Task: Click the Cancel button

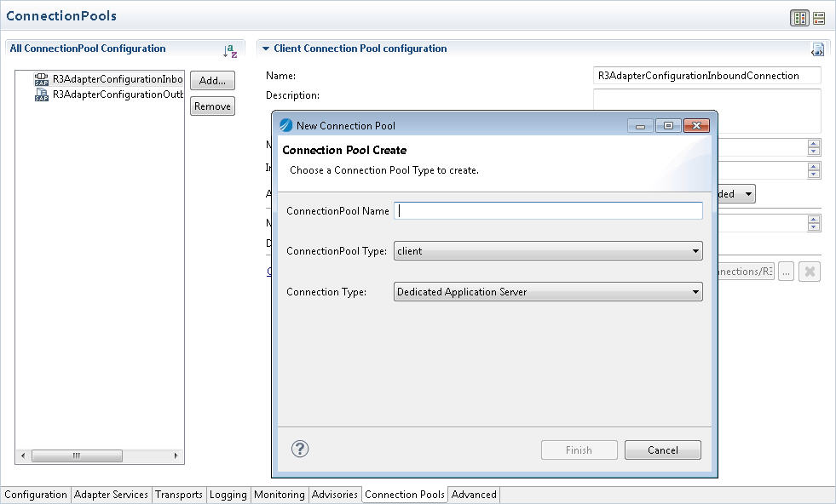Action: (662, 450)
